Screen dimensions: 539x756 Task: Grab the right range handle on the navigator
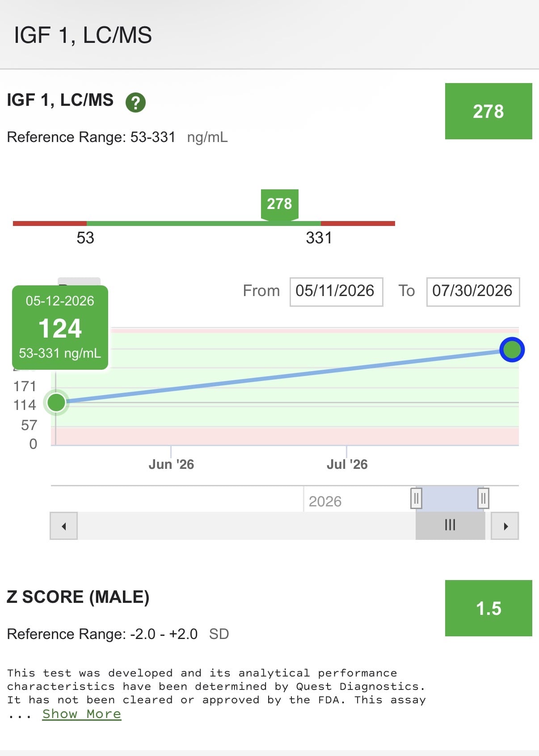coord(483,498)
